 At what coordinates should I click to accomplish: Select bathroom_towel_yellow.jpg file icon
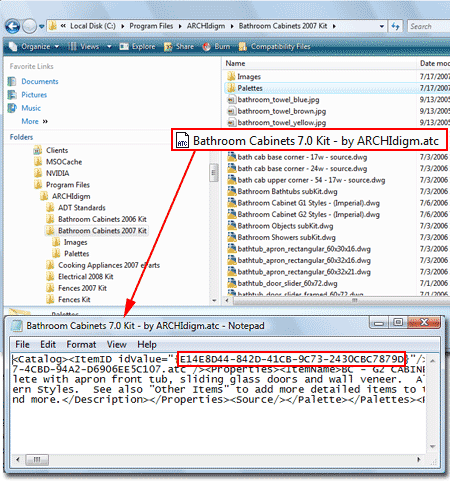click(231, 123)
